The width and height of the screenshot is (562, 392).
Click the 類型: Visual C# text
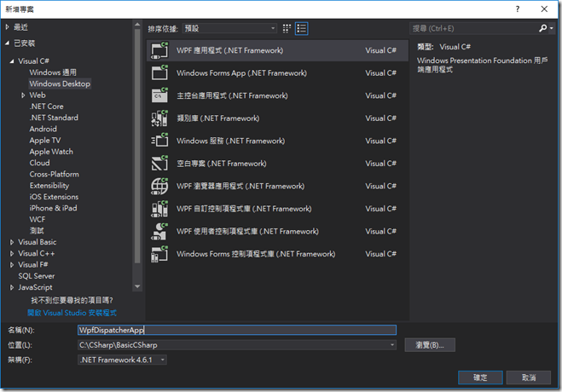click(x=443, y=47)
